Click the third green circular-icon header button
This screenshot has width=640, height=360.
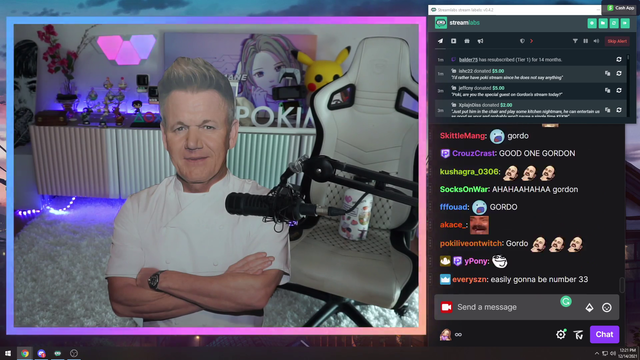click(614, 23)
